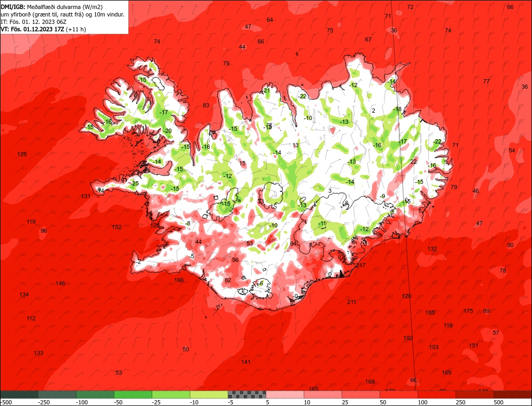The image size is (532, 406).
Task: Select the legend swatch between -100 and -50
Action: point(95,394)
